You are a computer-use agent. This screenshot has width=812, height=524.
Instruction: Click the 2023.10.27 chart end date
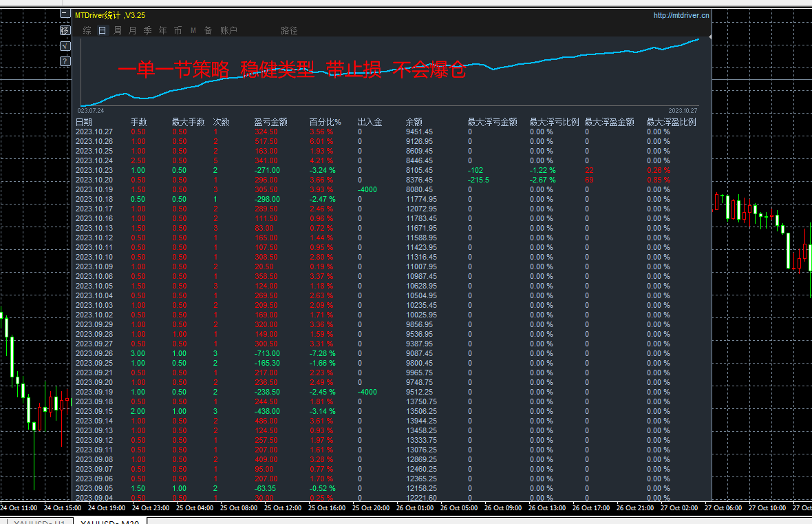coord(683,110)
